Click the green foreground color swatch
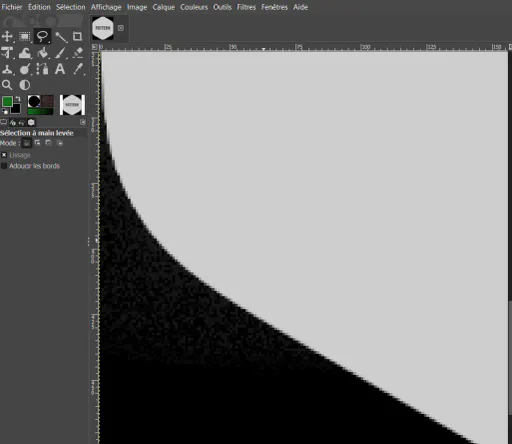Screen dimensions: 512x444 (x=7, y=101)
